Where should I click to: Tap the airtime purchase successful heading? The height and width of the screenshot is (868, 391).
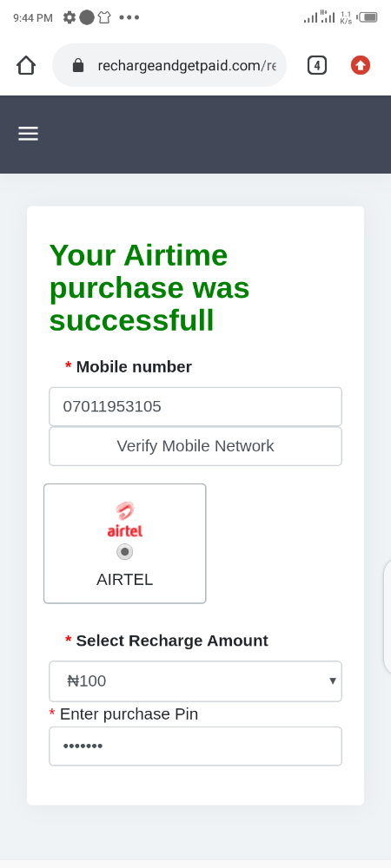pyautogui.click(x=149, y=288)
